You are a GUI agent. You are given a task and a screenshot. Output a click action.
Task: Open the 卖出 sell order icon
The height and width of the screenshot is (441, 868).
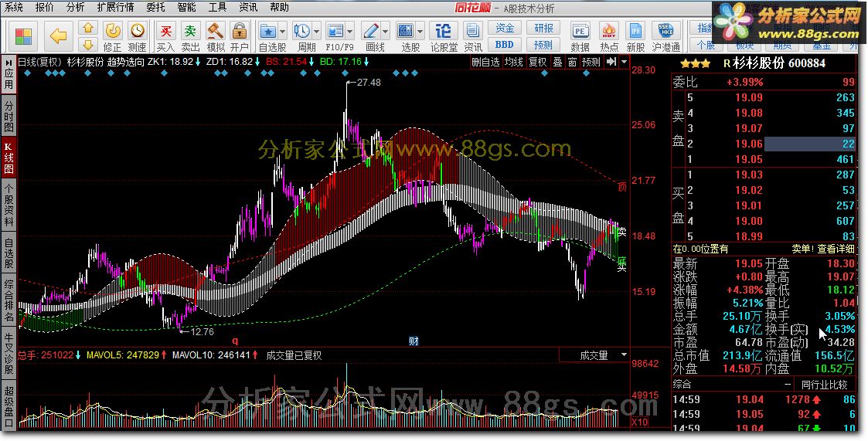190,36
